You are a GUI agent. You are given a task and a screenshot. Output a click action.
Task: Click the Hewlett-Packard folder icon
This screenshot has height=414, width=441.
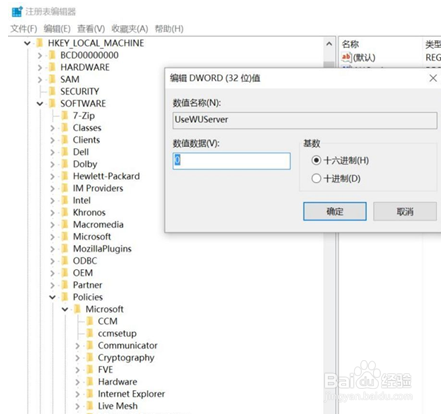point(65,176)
